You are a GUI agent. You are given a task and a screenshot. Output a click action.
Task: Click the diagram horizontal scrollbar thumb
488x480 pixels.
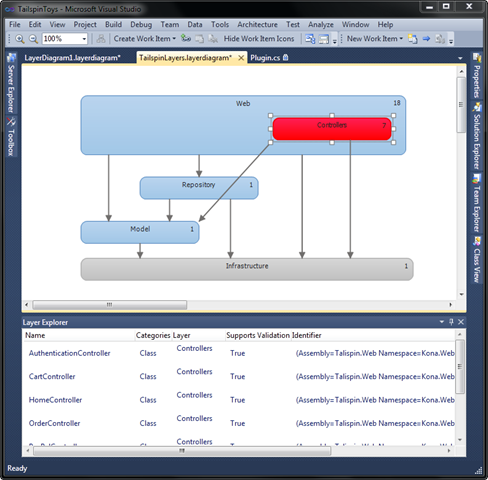click(110, 305)
